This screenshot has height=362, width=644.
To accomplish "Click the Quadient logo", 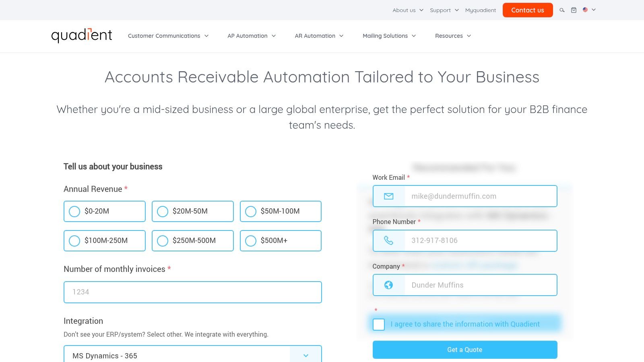I will click(82, 35).
